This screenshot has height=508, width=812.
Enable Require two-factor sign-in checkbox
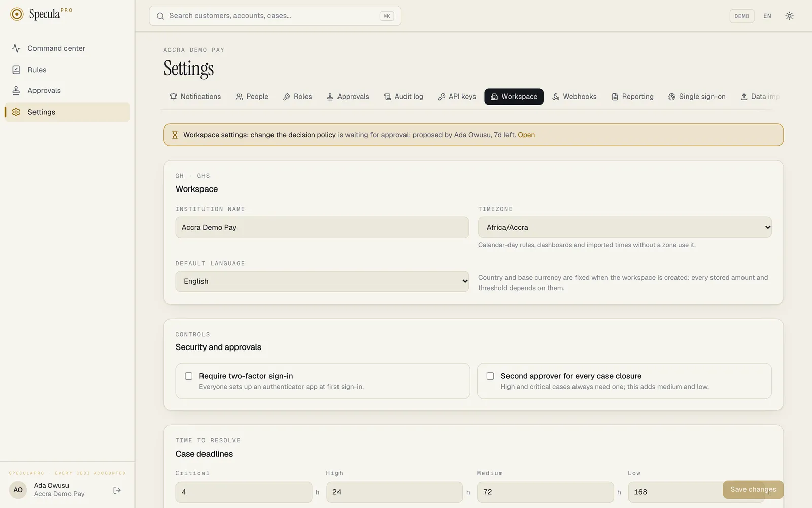[189, 376]
